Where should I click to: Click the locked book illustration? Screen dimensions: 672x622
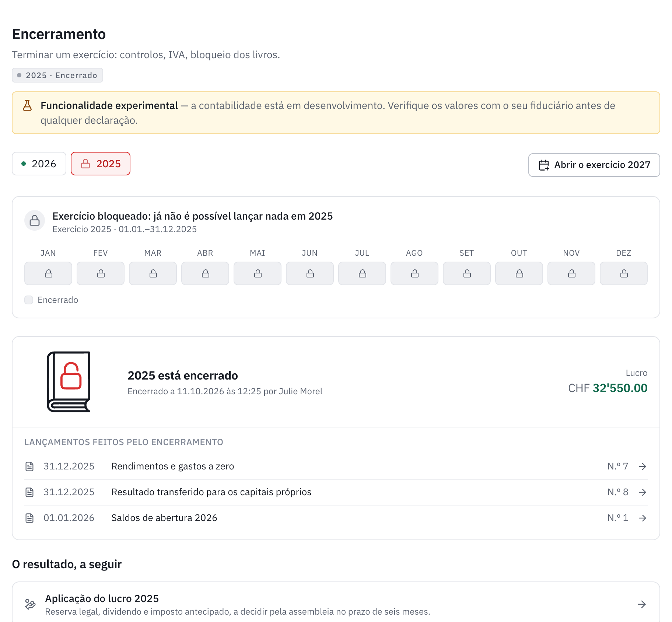[x=69, y=382]
